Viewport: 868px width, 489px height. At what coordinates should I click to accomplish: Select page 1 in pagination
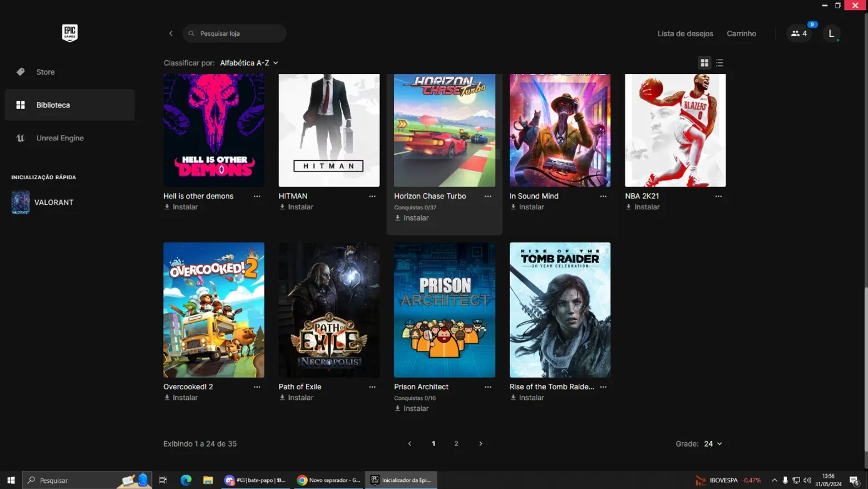pyautogui.click(x=433, y=444)
